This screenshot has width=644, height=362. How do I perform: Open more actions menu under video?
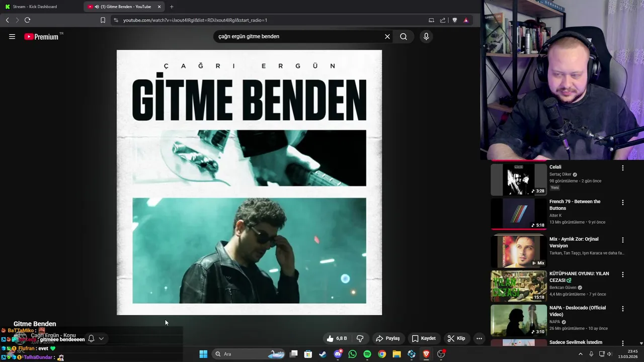tap(479, 338)
